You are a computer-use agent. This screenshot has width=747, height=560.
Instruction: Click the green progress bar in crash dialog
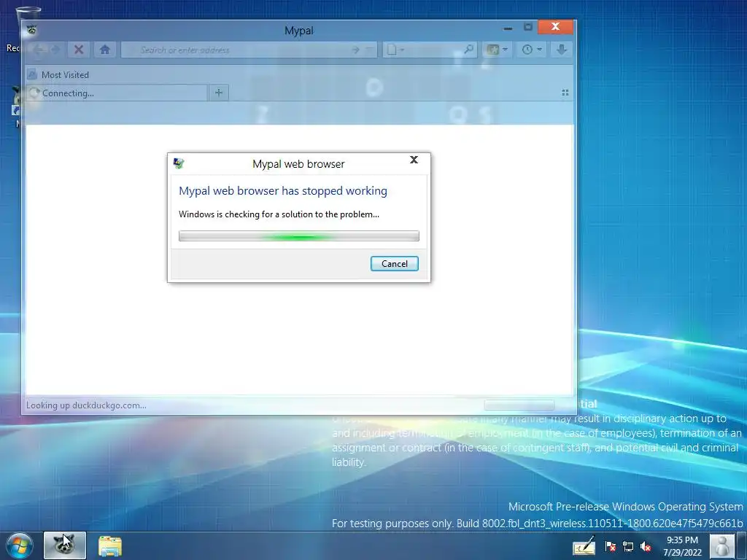click(x=298, y=236)
